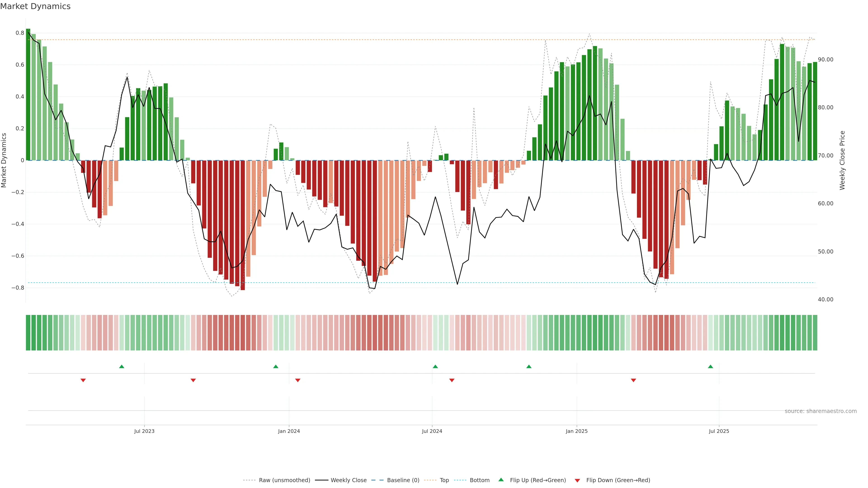
Task: Click the red flip-down triangle after Jul 2024
Action: pos(452,380)
